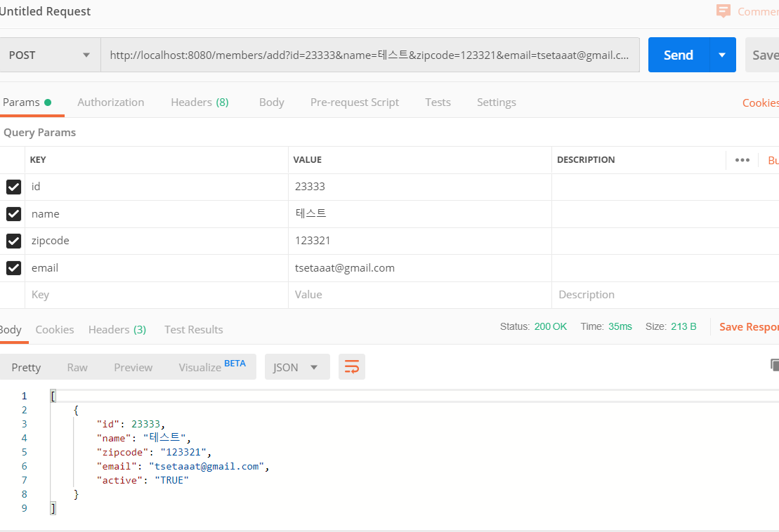Click the id key cell
Image resolution: width=779 pixels, height=532 pixels.
tap(157, 187)
